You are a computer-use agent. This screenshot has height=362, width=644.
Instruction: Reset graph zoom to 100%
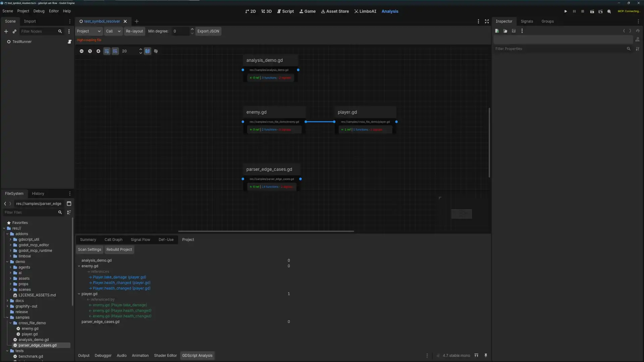(90, 51)
